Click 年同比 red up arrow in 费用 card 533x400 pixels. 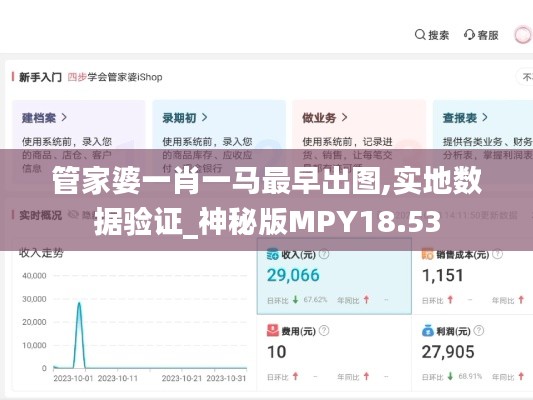pos(366,376)
